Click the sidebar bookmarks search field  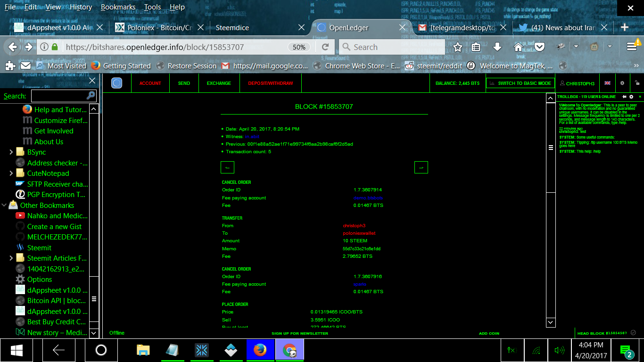(59, 96)
